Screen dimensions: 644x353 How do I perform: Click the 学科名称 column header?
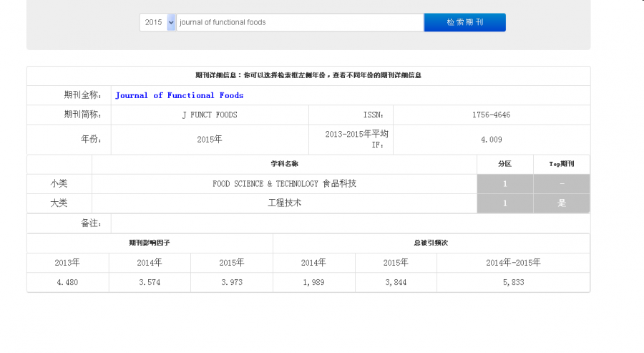[284, 164]
